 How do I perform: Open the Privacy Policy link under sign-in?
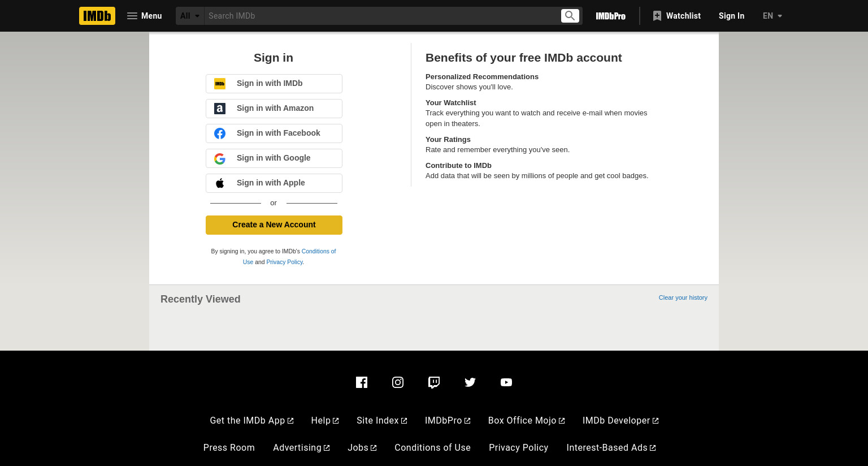pos(284,262)
